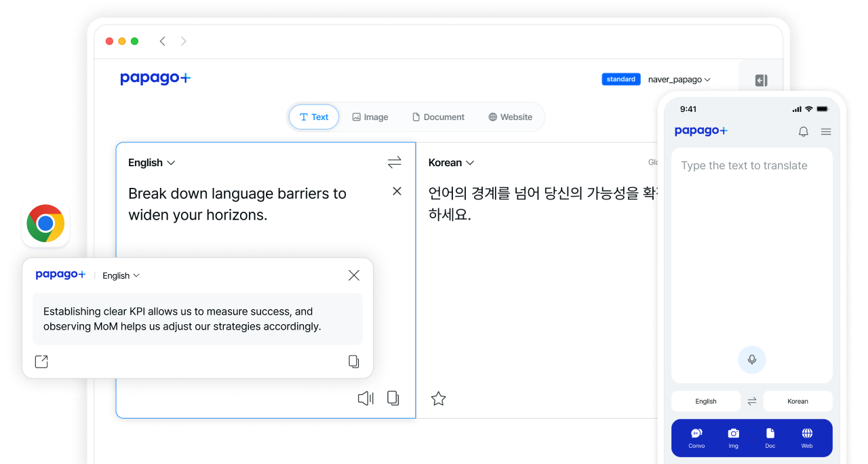Switch to the Image tab
868x464 pixels.
(x=370, y=117)
